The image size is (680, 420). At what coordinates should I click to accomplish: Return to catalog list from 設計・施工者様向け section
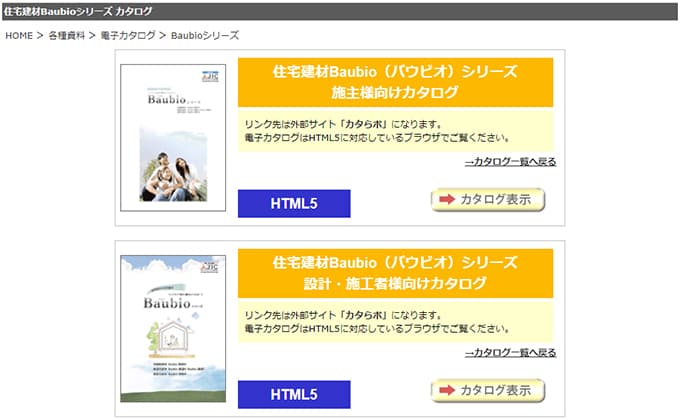[510, 353]
